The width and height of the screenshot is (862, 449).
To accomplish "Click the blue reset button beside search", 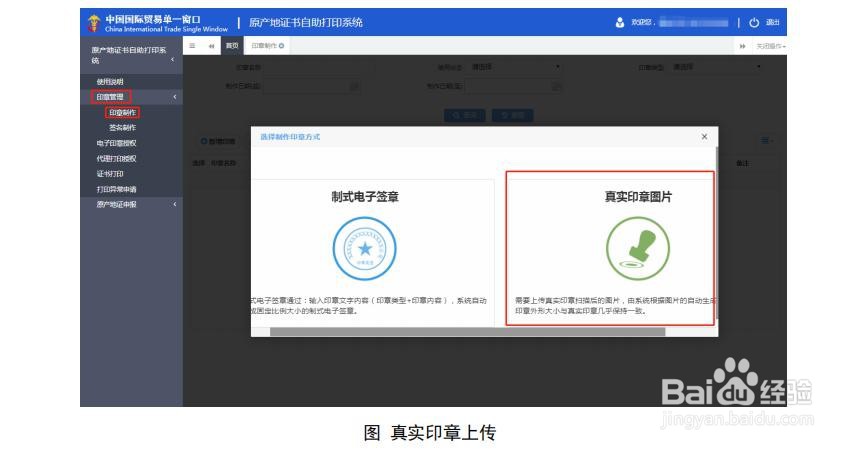I will click(x=512, y=115).
